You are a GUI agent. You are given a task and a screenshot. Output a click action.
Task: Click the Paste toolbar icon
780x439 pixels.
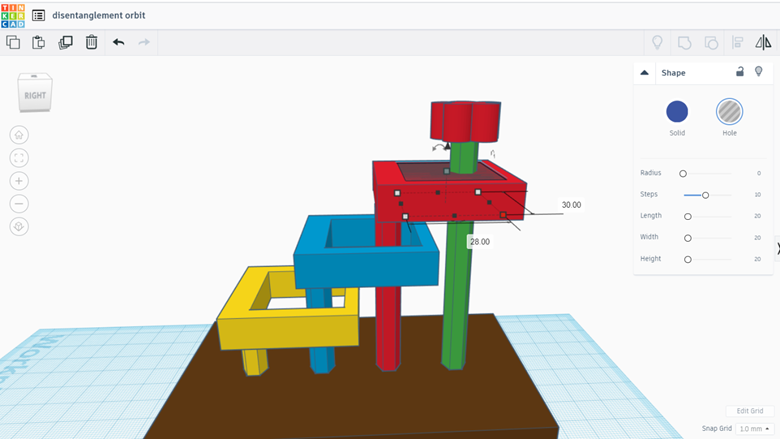pyautogui.click(x=39, y=42)
